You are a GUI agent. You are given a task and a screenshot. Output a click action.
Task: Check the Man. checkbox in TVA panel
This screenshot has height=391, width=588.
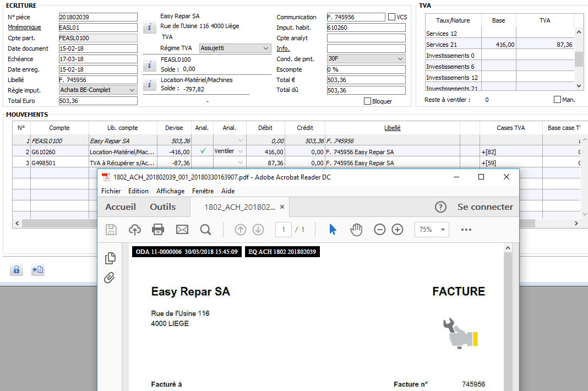pyautogui.click(x=557, y=100)
